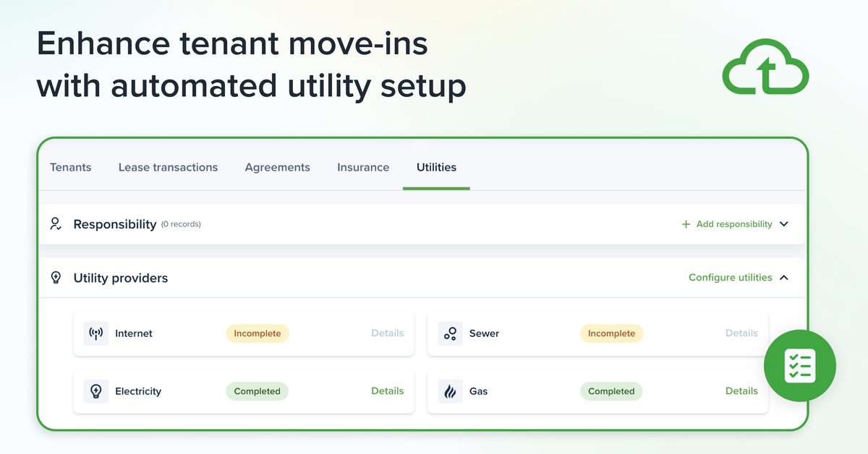
Task: Expand the Responsibility section chevron
Action: click(x=784, y=224)
